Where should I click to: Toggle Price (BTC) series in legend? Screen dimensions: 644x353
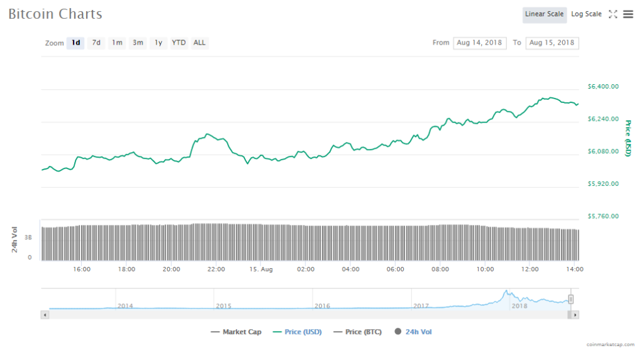point(358,332)
